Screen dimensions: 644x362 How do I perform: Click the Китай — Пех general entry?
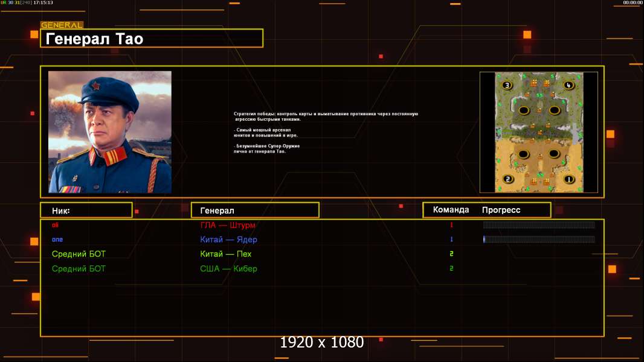tap(225, 254)
